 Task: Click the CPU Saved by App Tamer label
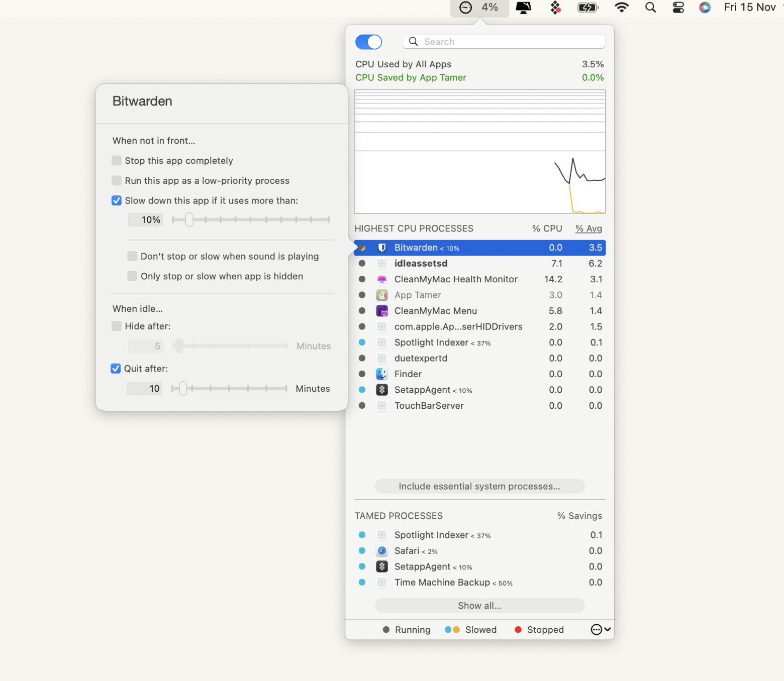pos(411,77)
